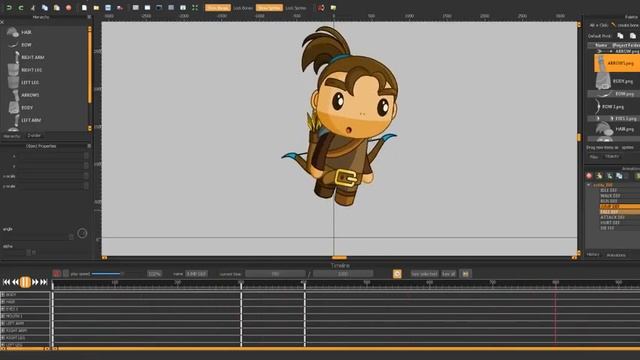This screenshot has width=640, height=360.
Task: Create a new project file
Action: click(x=84, y=8)
